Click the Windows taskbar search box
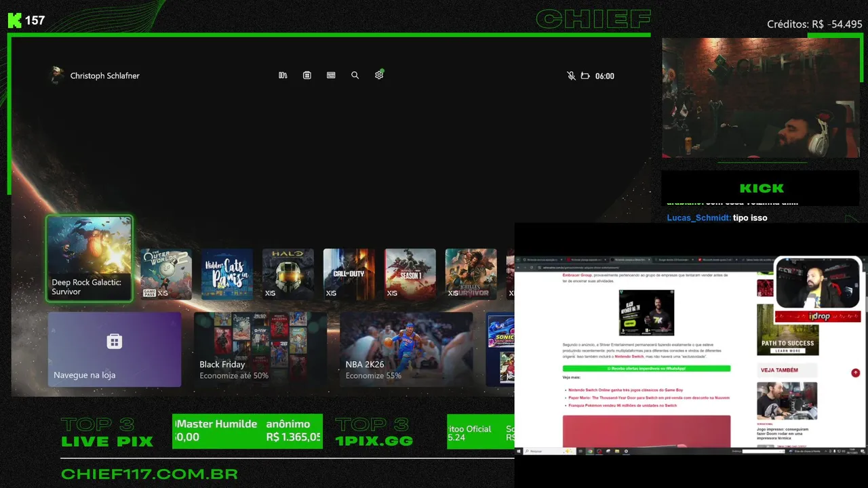The height and width of the screenshot is (488, 868). coord(550,451)
